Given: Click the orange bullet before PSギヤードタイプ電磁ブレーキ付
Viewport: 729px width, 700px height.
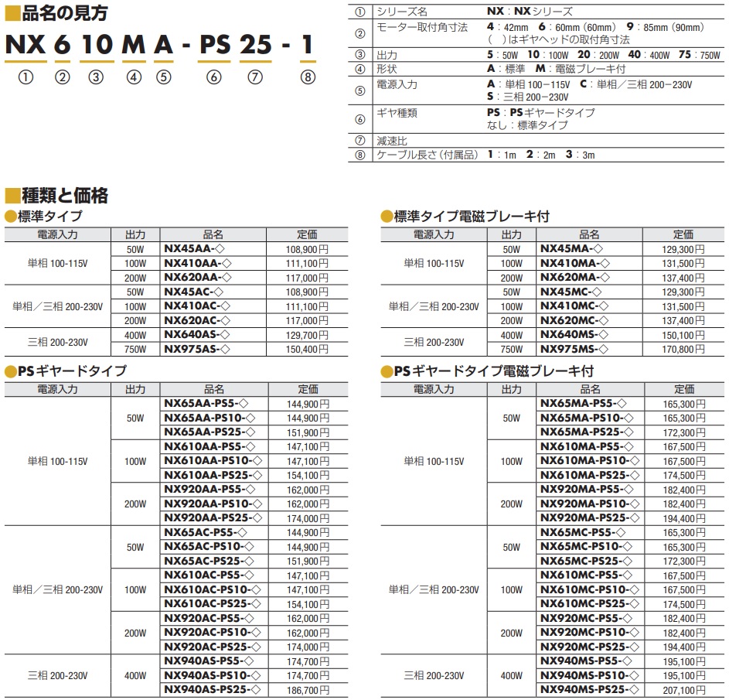Looking at the screenshot, I should pyautogui.click(x=386, y=371).
